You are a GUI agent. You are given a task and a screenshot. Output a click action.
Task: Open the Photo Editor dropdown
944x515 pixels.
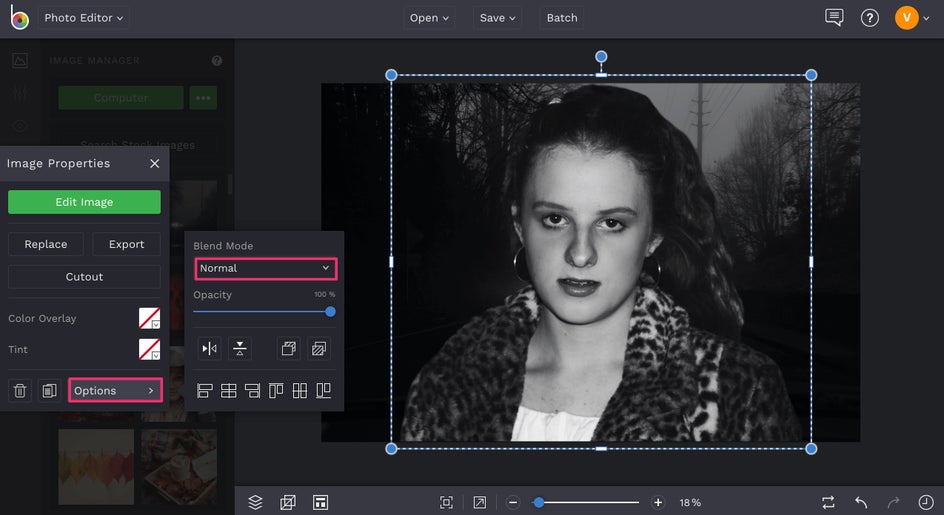(x=84, y=18)
